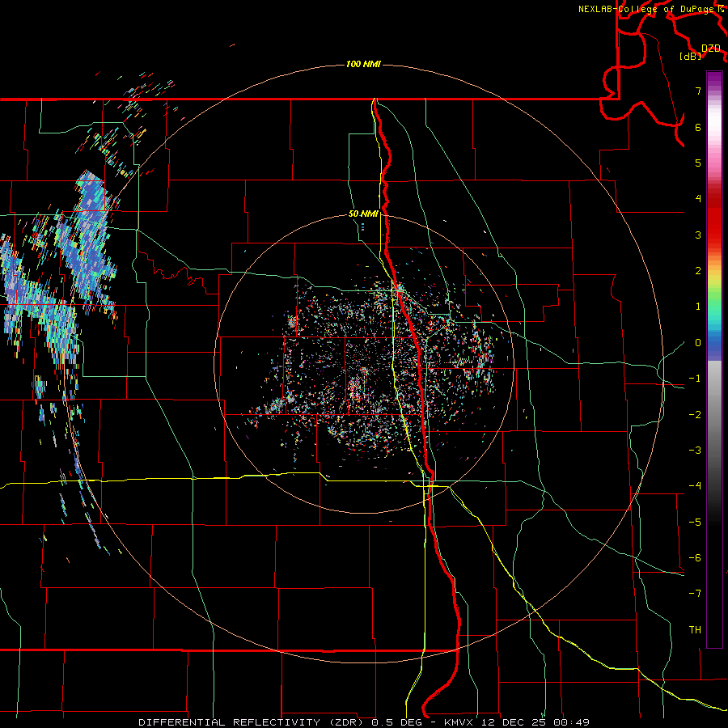Click the 3 dB value on color scale
The image size is (728, 728).
coord(698,235)
